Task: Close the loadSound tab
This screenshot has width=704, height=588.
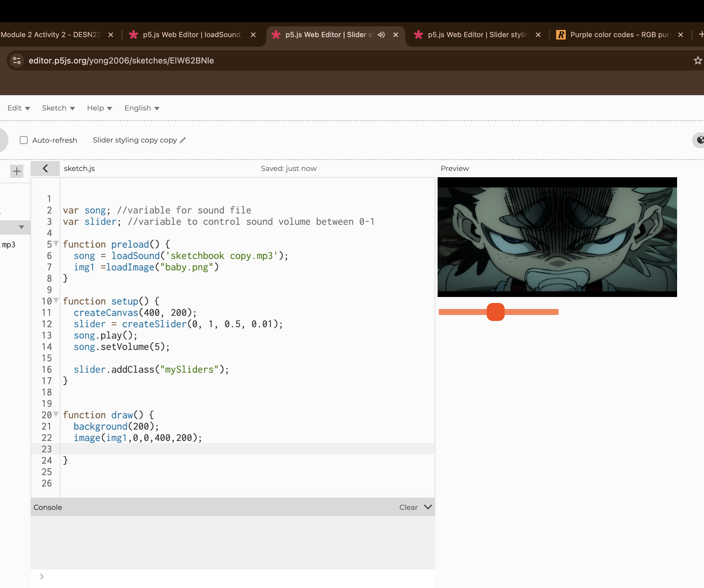Action: pos(253,34)
